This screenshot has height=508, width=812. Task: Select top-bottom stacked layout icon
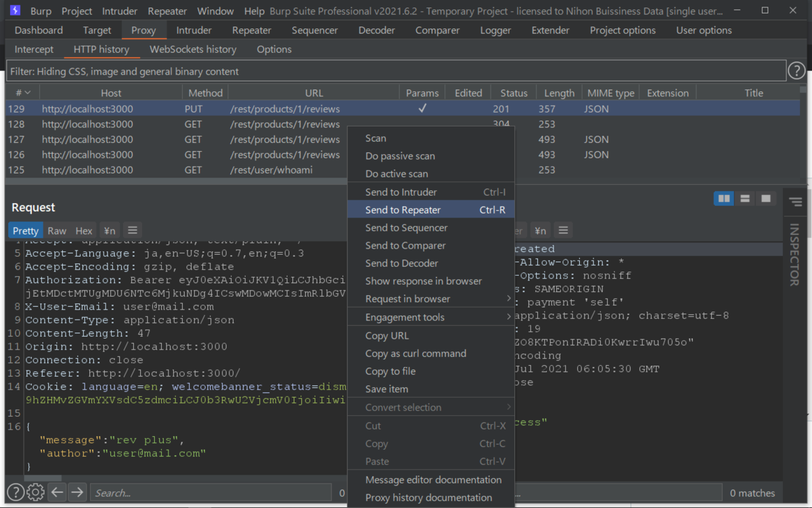[x=745, y=198]
